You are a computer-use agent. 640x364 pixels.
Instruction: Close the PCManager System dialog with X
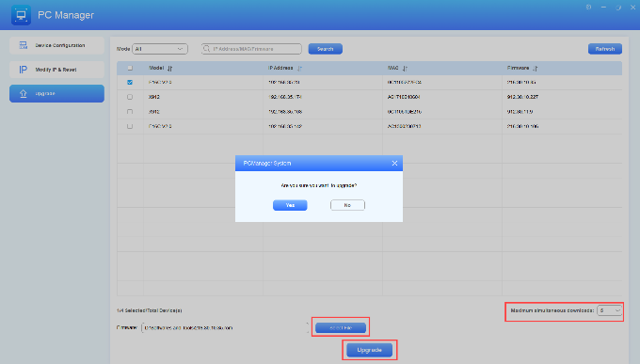coord(394,164)
